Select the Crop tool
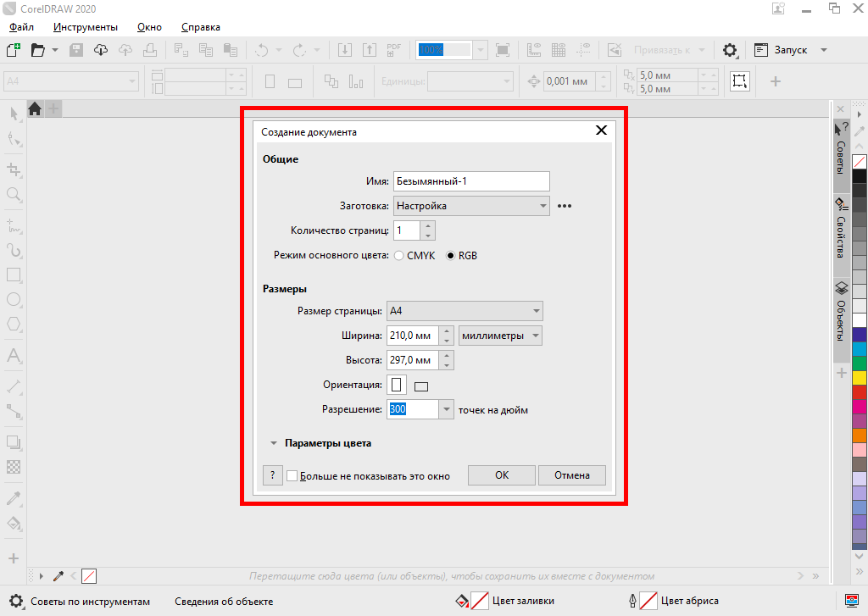 click(x=14, y=169)
